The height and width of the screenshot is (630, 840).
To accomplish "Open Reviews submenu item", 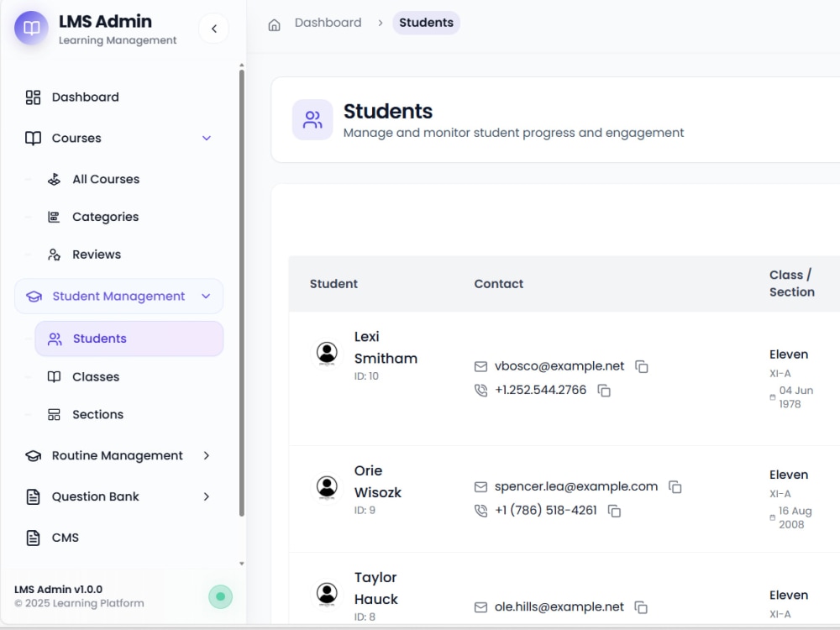I will (x=97, y=255).
